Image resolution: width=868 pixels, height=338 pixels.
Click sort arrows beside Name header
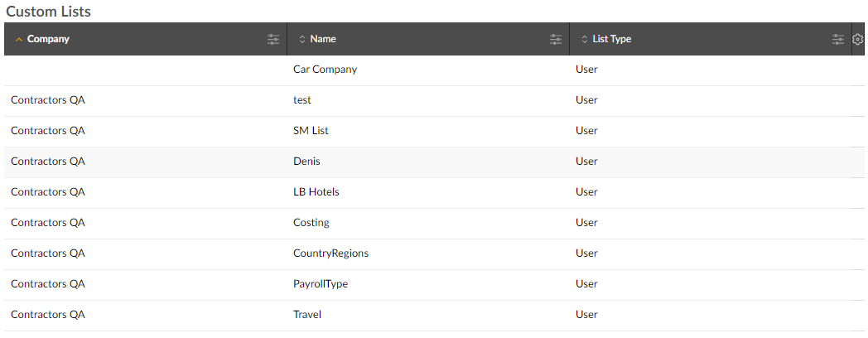click(302, 39)
